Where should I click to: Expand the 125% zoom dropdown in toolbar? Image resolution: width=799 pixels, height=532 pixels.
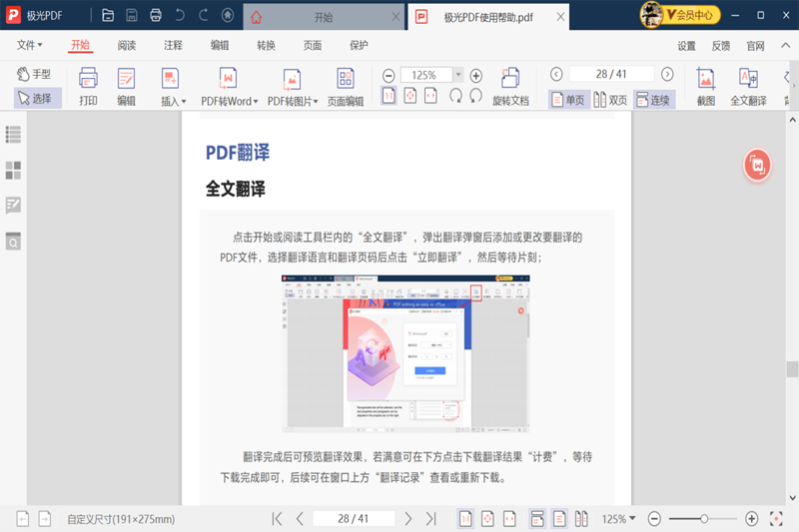point(458,75)
